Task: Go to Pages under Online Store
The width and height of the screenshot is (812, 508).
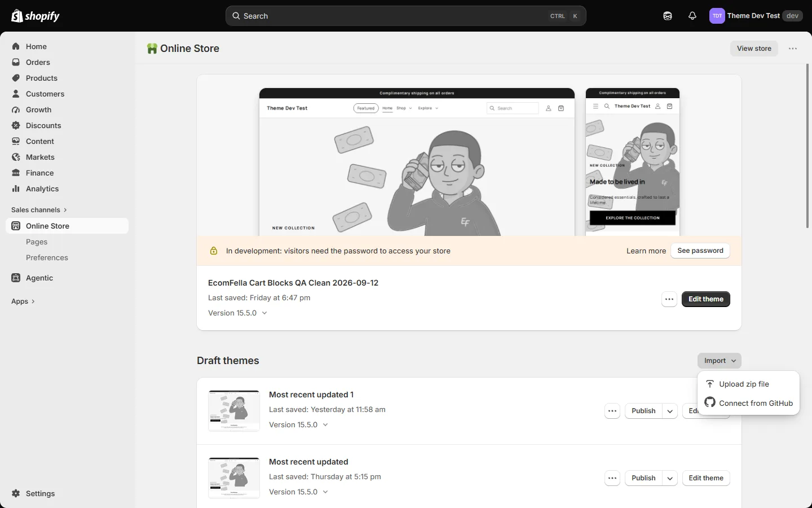Action: click(x=37, y=242)
